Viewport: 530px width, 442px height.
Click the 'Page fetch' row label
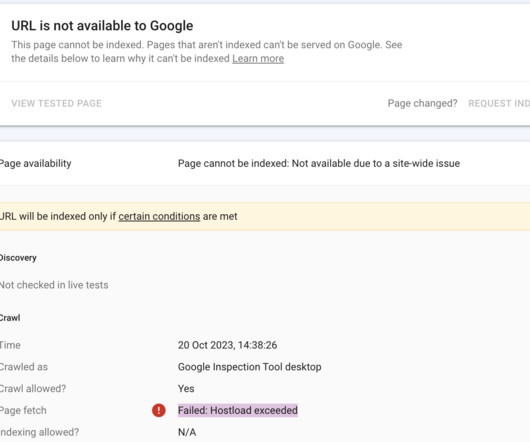tap(23, 411)
